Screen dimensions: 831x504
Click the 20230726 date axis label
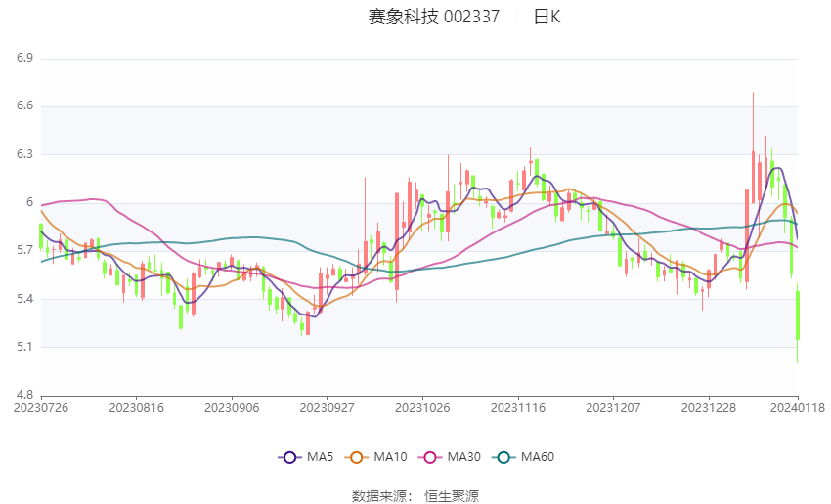click(x=41, y=407)
